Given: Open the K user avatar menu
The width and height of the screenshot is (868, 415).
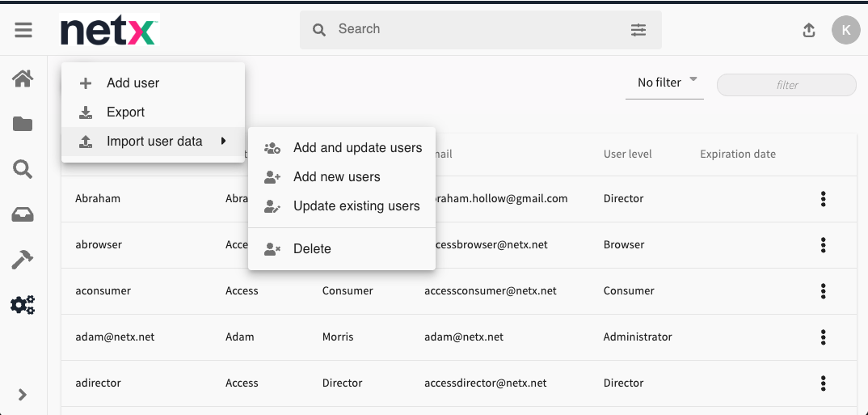Looking at the screenshot, I should (845, 30).
